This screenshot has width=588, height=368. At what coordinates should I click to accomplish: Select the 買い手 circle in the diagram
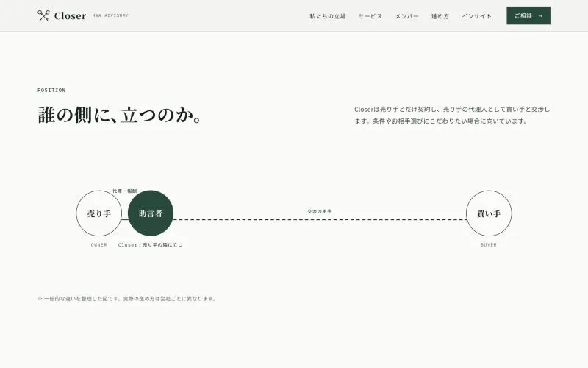(x=489, y=213)
